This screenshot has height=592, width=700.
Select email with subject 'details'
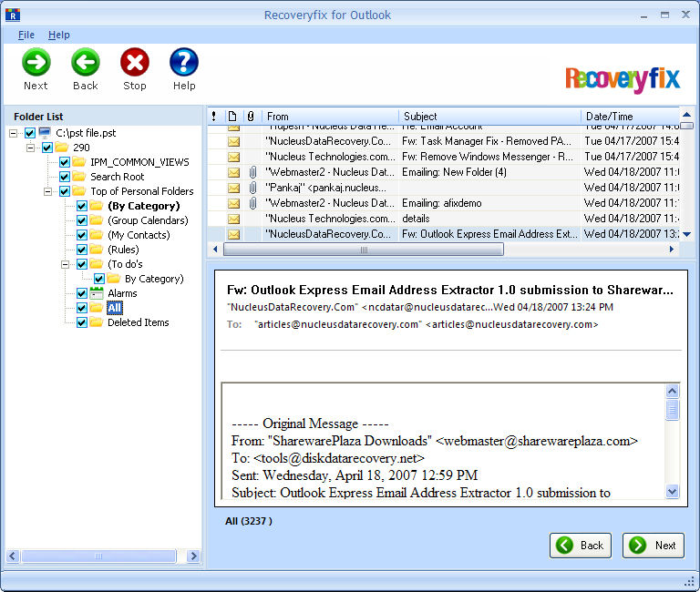443,219
